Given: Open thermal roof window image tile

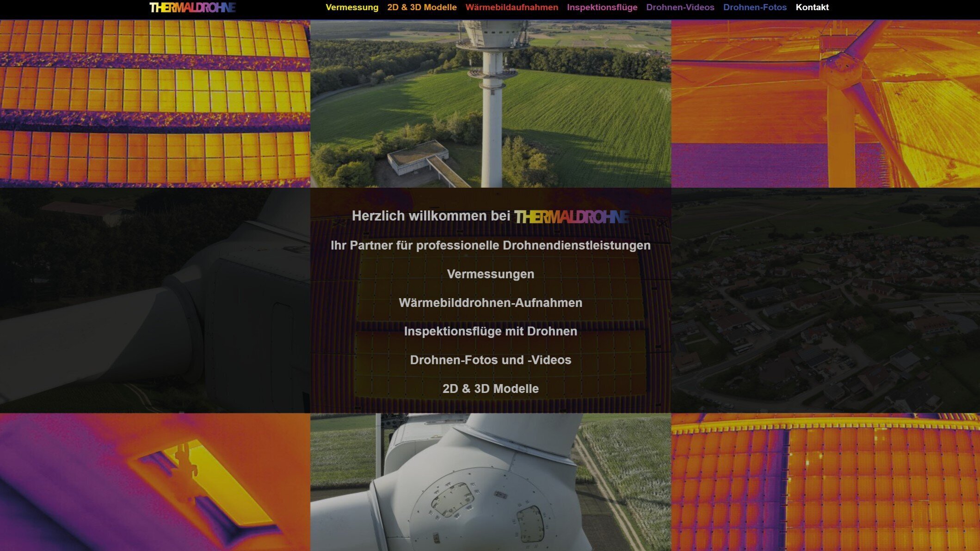Looking at the screenshot, I should click(155, 482).
